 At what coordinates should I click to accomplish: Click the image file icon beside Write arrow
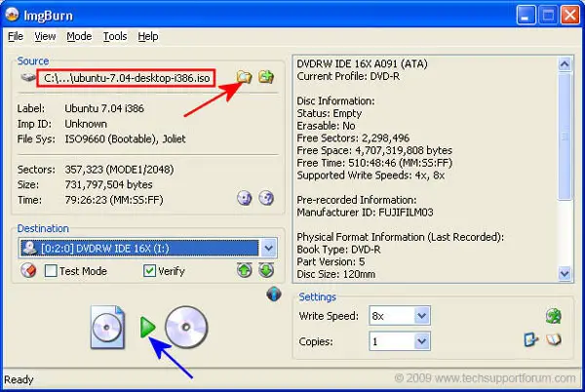(x=107, y=327)
